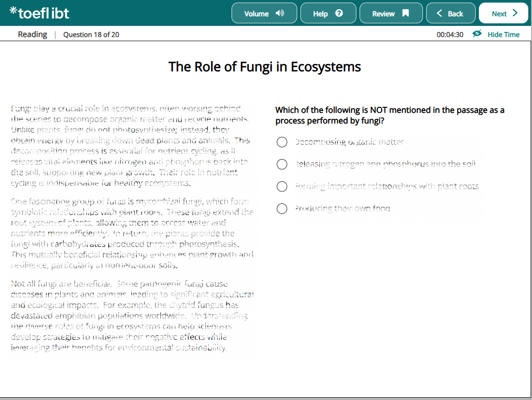
Task: Select the 'Forming important relationships with plant roots' radio
Action: pos(282,186)
